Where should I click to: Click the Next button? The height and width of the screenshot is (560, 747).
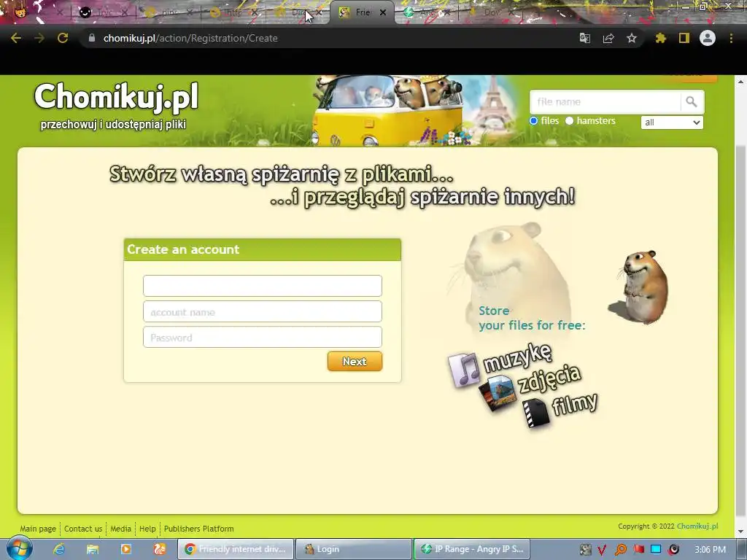[355, 362]
